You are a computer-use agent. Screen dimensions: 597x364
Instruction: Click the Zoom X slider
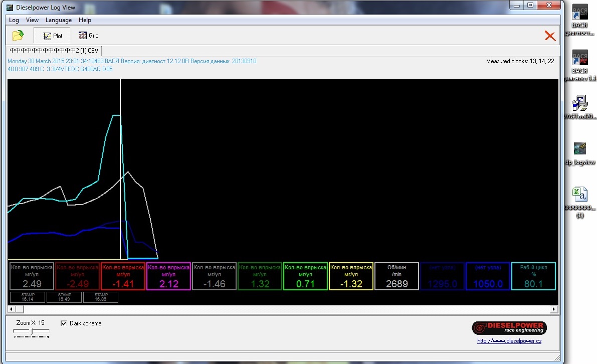click(32, 332)
